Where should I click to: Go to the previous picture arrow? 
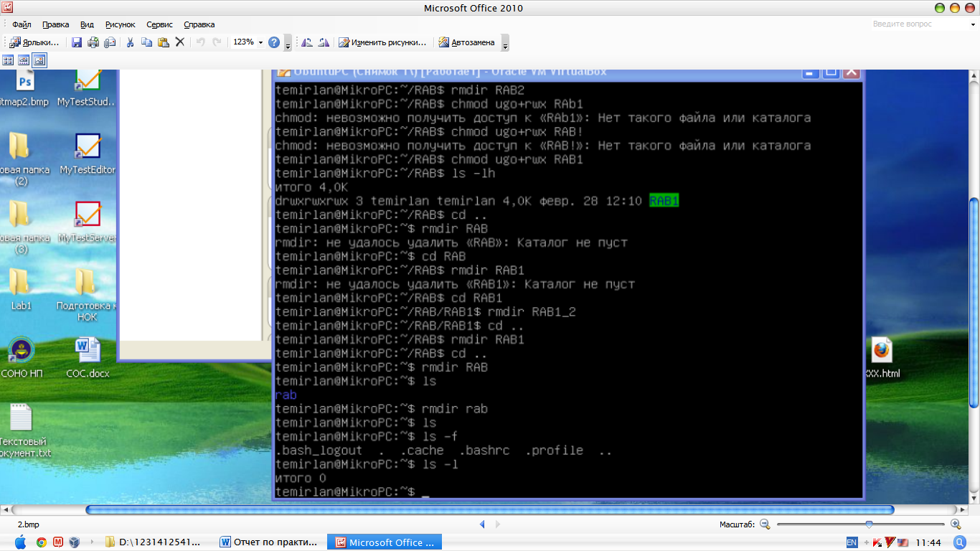click(x=482, y=524)
